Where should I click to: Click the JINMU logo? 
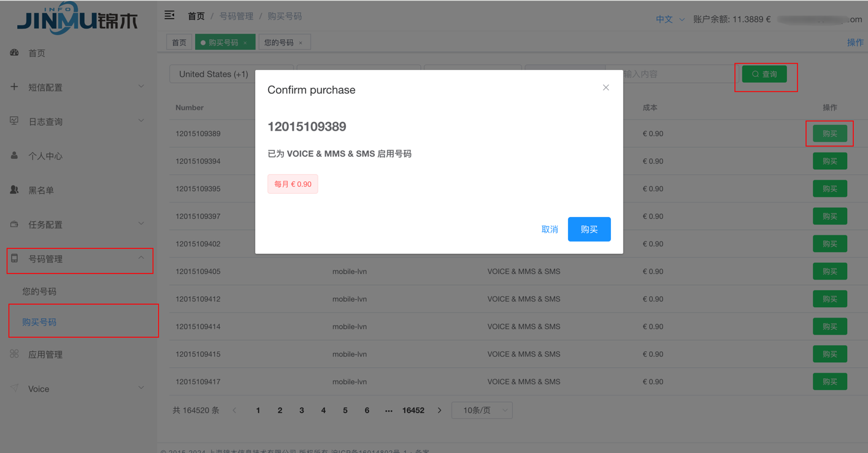click(x=77, y=18)
